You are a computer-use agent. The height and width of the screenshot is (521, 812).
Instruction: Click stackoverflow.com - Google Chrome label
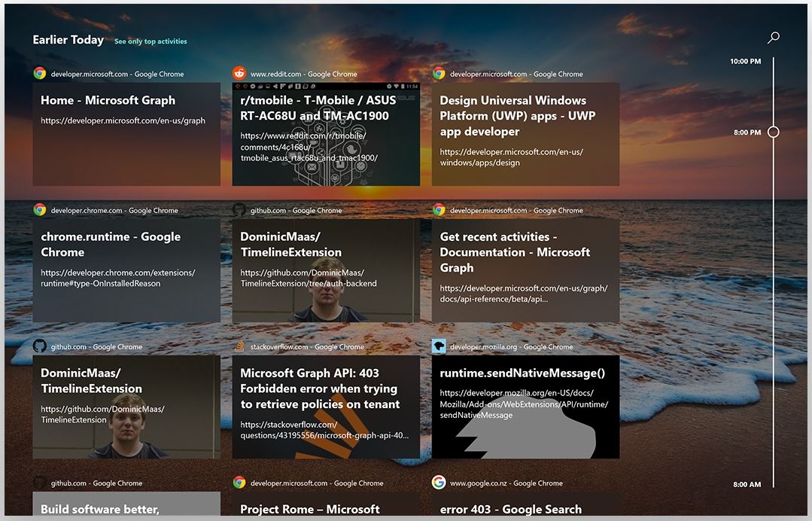coord(307,346)
